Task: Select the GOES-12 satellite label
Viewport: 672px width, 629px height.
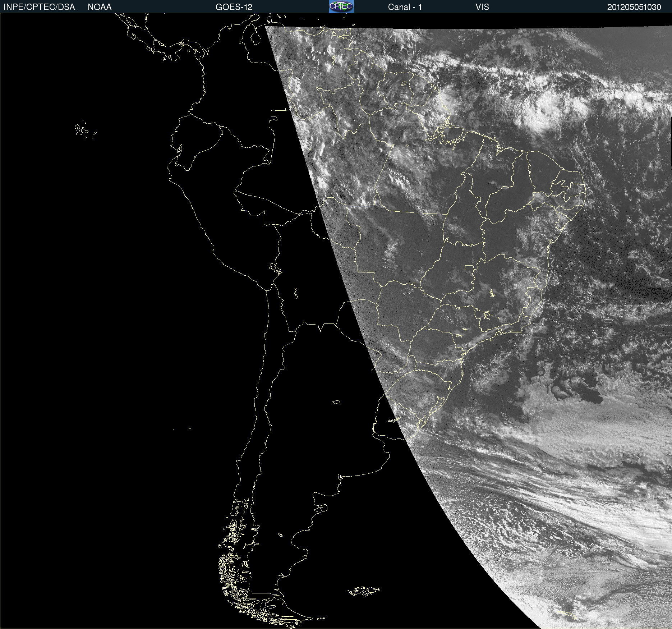Action: (234, 7)
